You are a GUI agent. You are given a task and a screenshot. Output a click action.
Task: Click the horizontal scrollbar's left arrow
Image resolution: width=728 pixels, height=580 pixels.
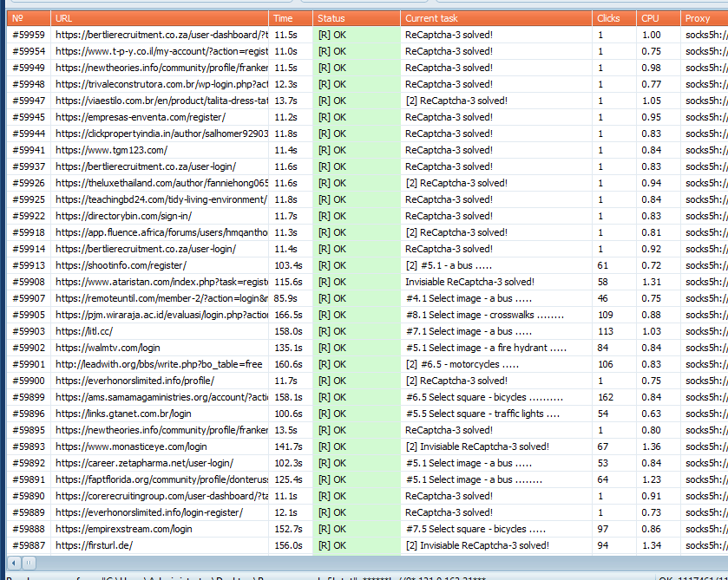[x=14, y=563]
